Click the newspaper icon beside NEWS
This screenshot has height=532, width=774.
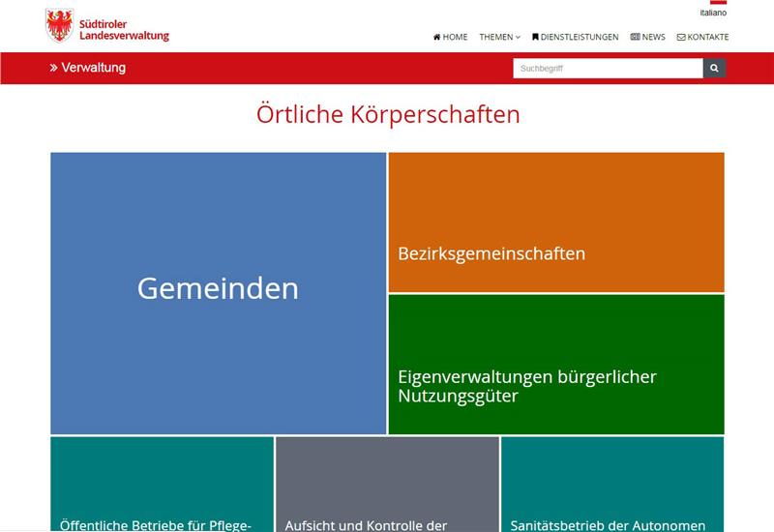[x=635, y=37]
